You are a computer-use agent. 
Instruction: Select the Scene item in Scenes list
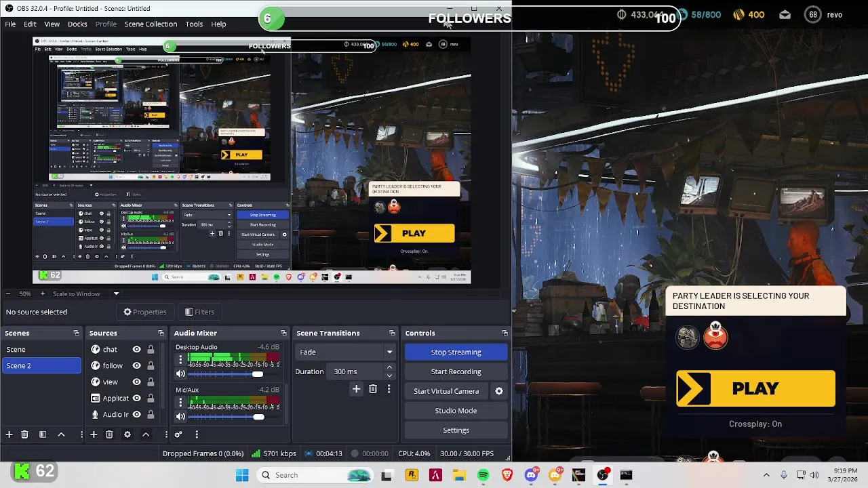pyautogui.click(x=41, y=349)
